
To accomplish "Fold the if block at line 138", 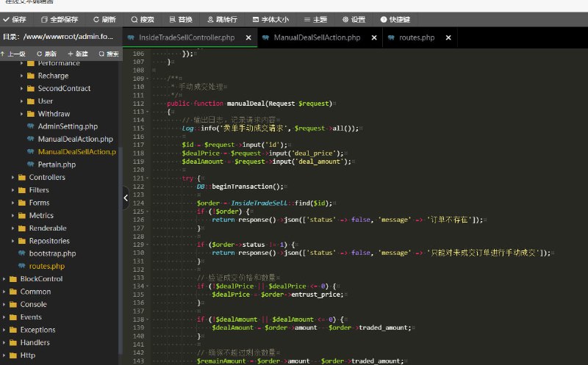I will pos(148,319).
